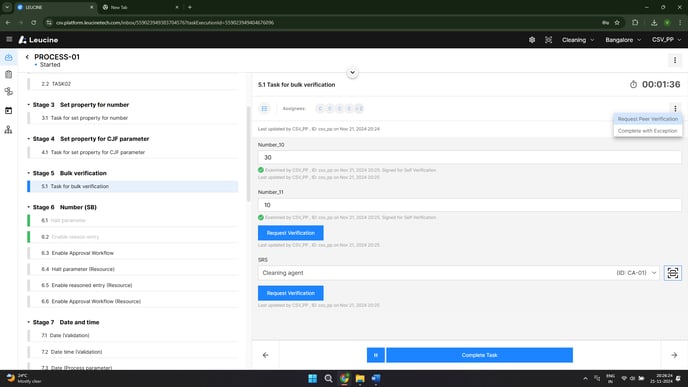Select task 2.2 TASK02
This screenshot has height=387, width=688.
pyautogui.click(x=133, y=84)
